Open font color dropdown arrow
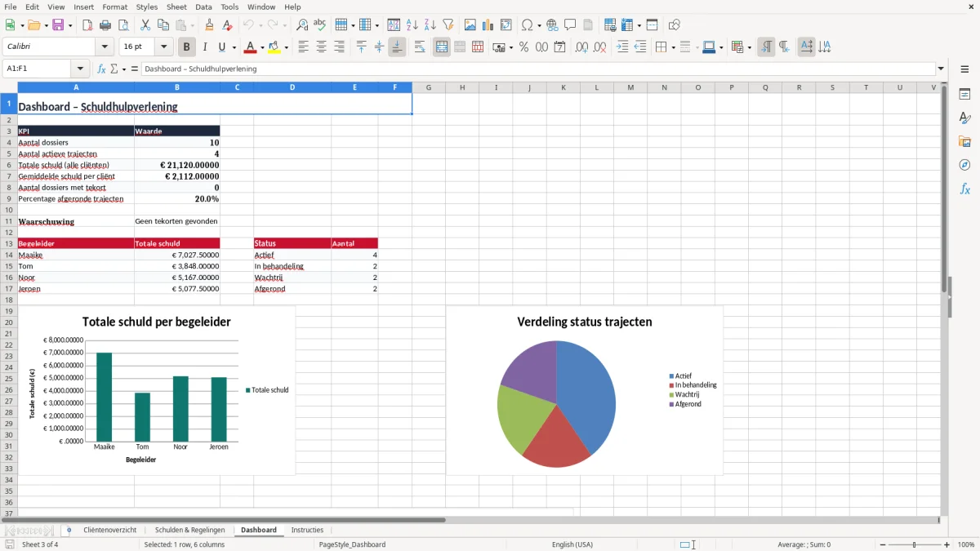Screen dimensions: 980x551 [x=261, y=47]
